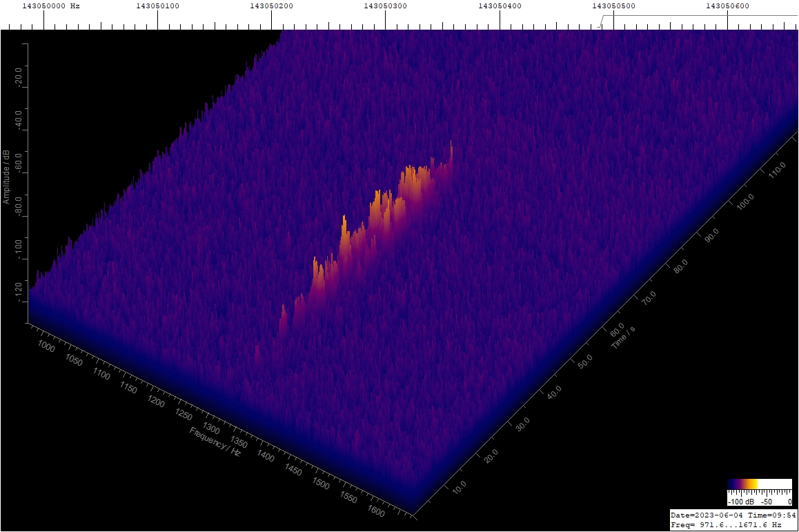Click the 1600 Hz frequency axis label
799x532 pixels.
376,511
